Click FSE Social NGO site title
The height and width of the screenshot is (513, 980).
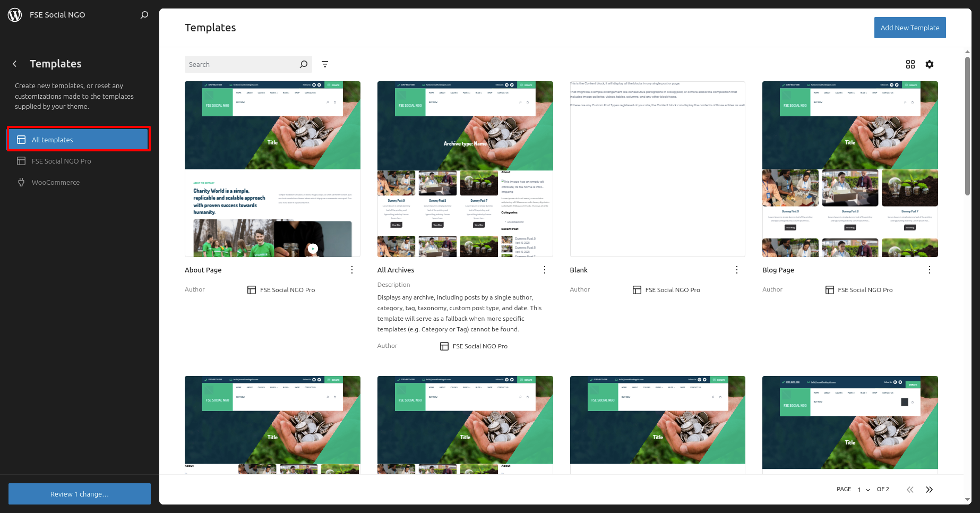(x=57, y=15)
